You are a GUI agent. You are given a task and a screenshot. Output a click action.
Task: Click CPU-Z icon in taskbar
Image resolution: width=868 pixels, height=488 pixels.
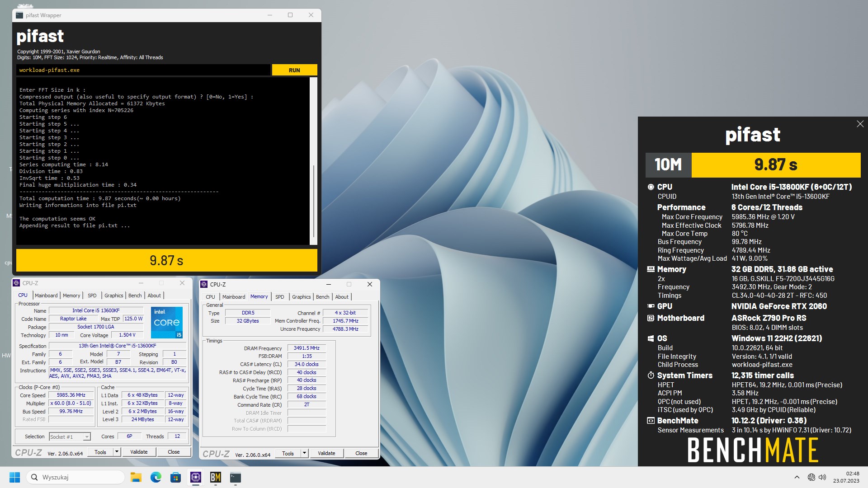(x=196, y=477)
